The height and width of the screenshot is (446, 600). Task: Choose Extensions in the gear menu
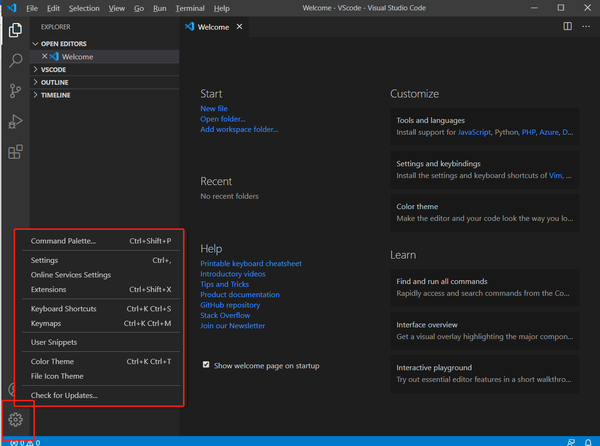click(101, 290)
